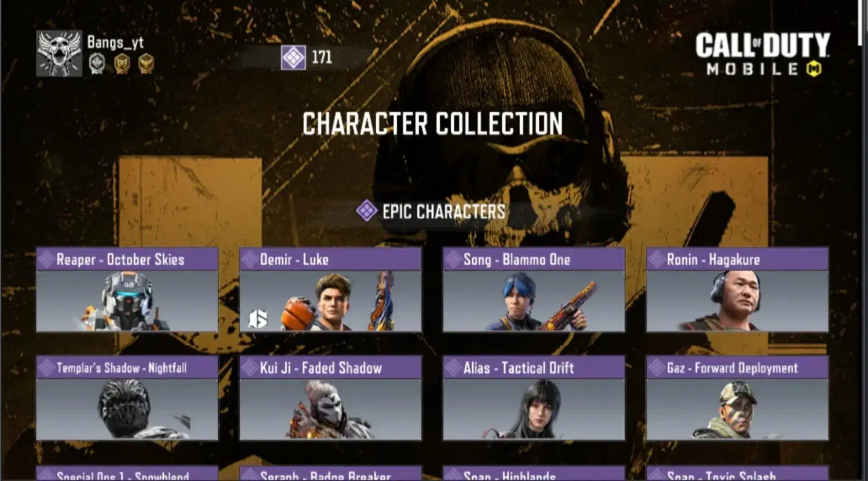Open the Alias - Tactical Drift character card

tap(534, 398)
